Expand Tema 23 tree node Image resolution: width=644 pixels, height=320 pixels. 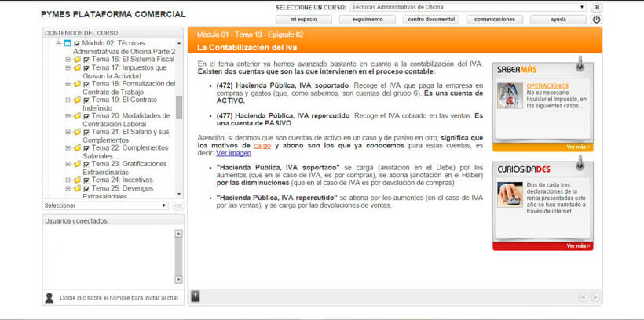68,164
